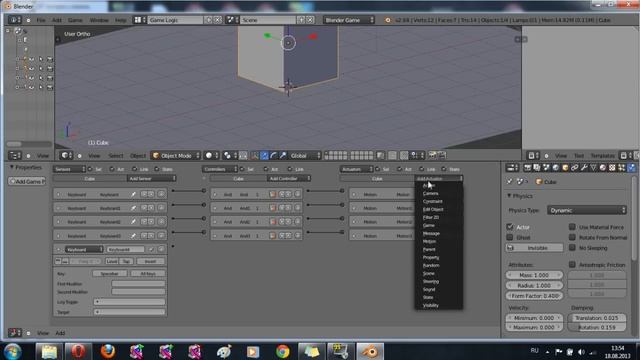Click the Tap button of Keyboard4 sensor

[x=126, y=261]
